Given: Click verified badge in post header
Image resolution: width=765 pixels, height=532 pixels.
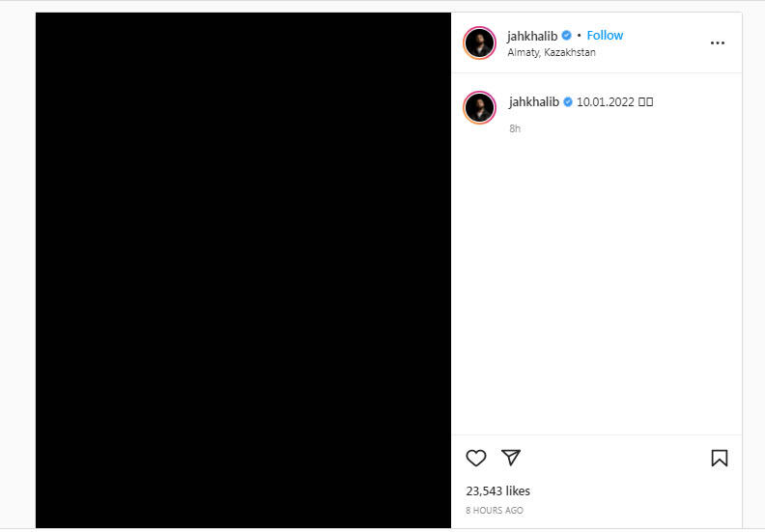Looking at the screenshot, I should click(x=566, y=35).
